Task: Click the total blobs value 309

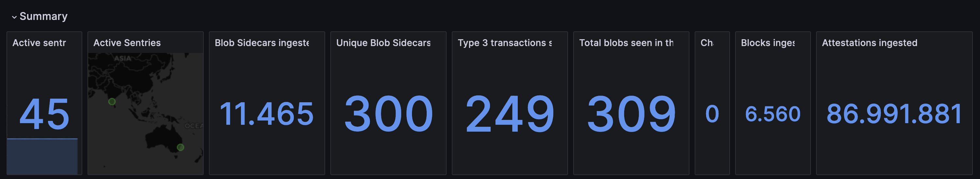Action: (632, 114)
